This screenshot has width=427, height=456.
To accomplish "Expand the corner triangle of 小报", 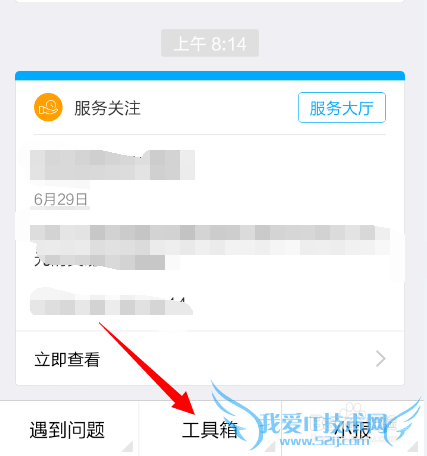I will (413, 446).
